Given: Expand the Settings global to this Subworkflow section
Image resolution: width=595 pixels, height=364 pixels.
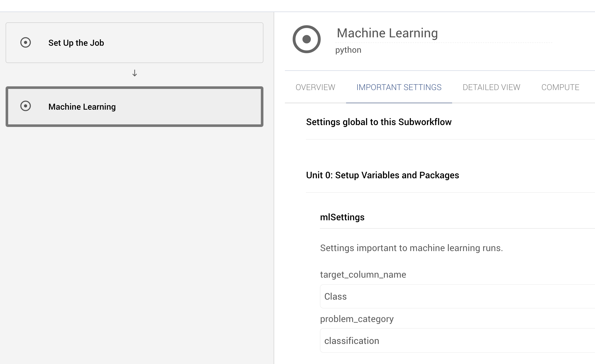Looking at the screenshot, I should [x=379, y=122].
